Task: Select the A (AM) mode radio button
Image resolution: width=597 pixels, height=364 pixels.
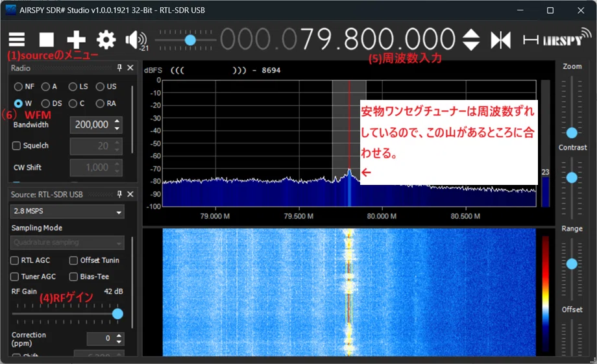Action: tap(45, 87)
